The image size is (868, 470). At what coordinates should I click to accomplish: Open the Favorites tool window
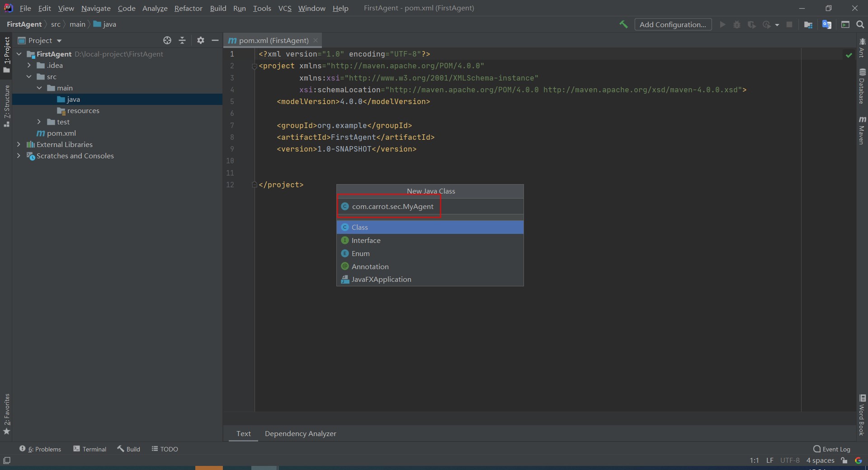click(6, 414)
